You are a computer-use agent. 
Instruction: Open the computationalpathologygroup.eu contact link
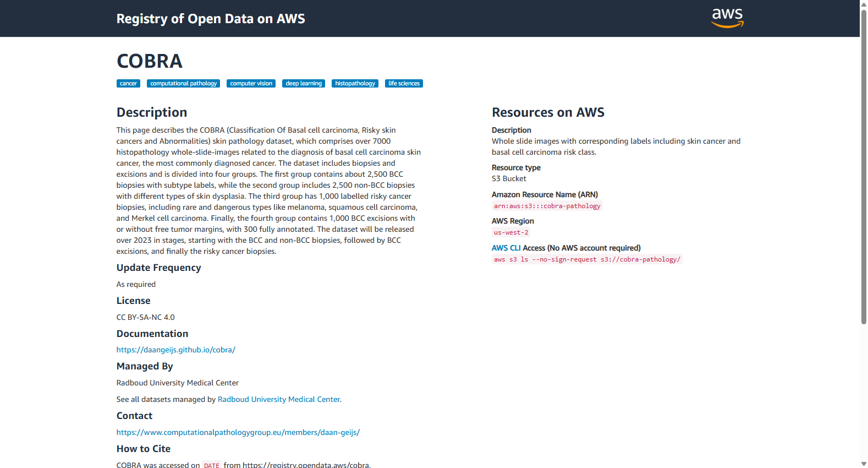(x=238, y=432)
